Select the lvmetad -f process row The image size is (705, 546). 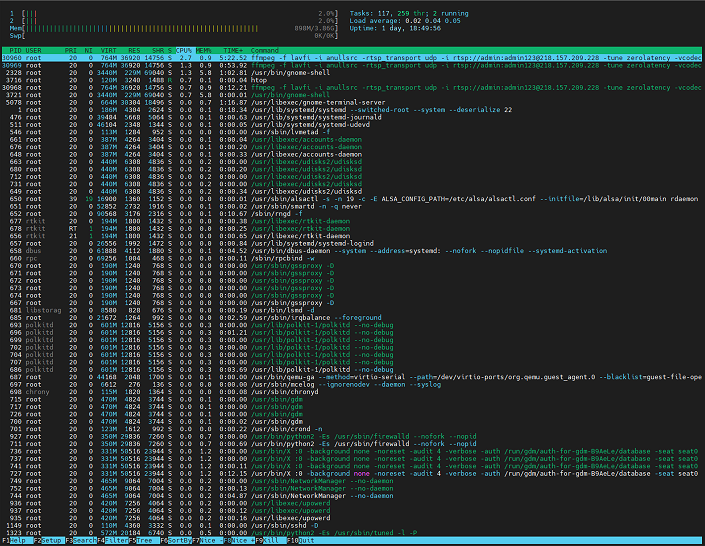point(352,132)
